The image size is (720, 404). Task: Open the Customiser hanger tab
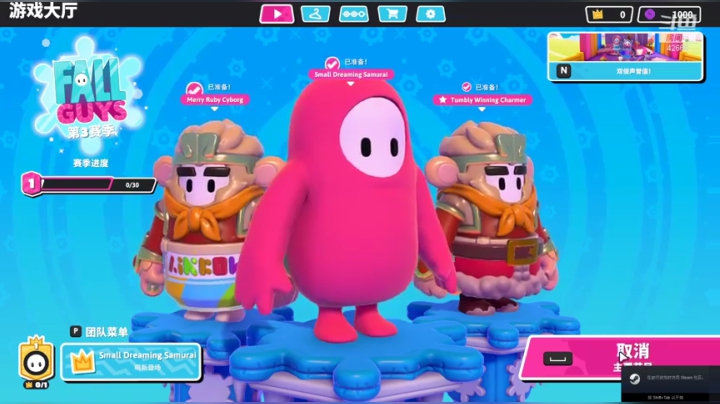pos(315,14)
